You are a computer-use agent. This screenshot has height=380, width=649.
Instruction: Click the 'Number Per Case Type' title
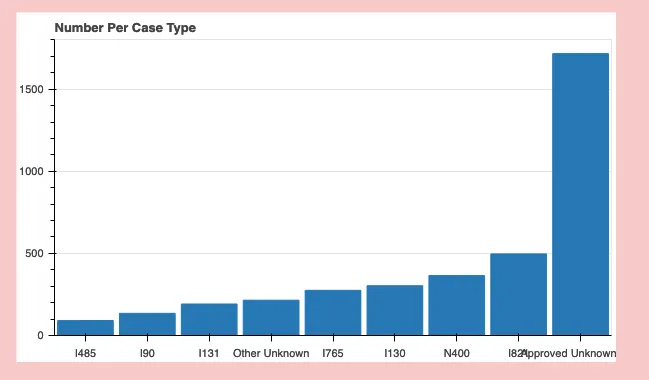125,28
